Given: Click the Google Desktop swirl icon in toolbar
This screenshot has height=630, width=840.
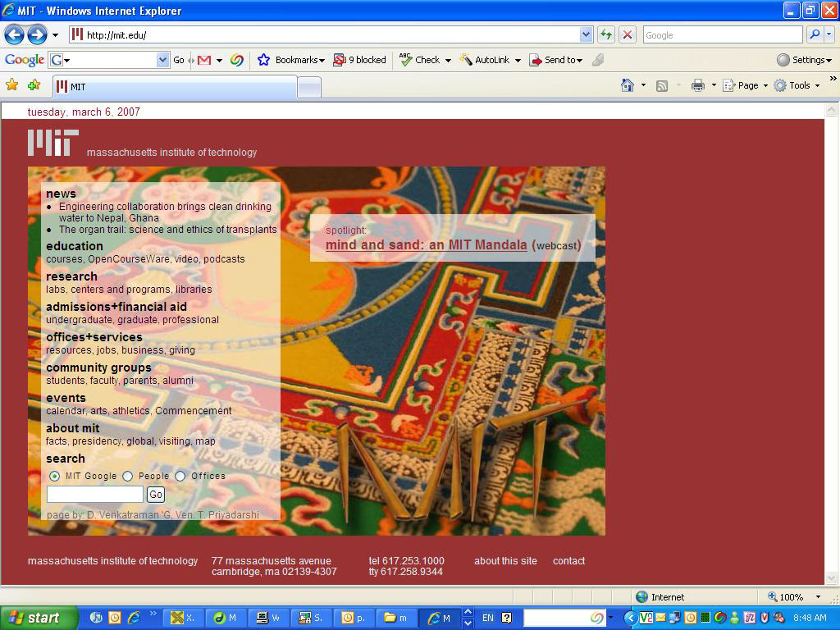Looking at the screenshot, I should [x=237, y=60].
